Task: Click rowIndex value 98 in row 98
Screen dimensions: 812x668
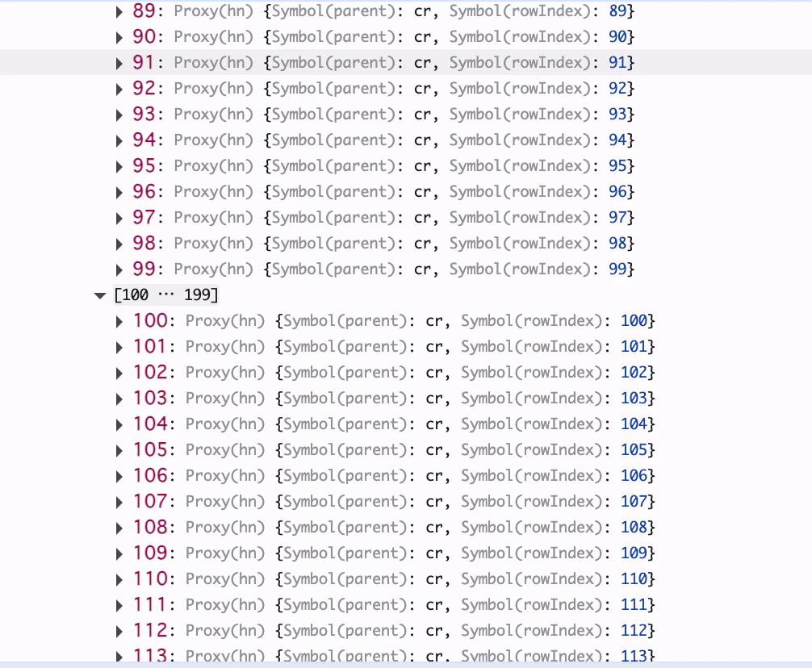Action: 617,244
